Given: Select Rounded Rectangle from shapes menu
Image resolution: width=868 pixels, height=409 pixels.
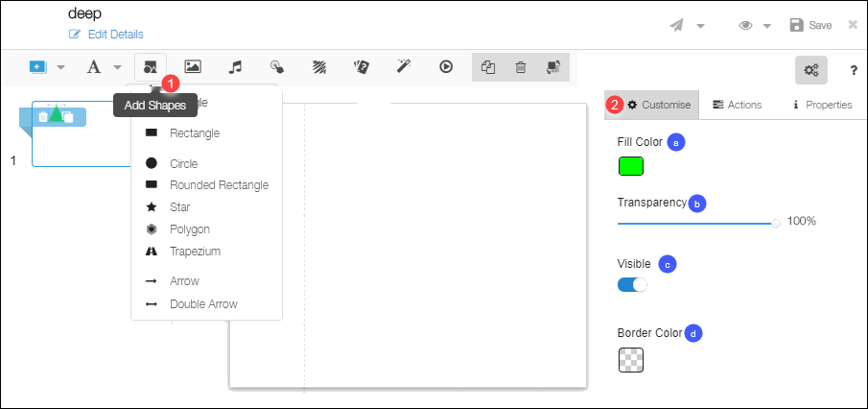Looking at the screenshot, I should click(x=219, y=185).
